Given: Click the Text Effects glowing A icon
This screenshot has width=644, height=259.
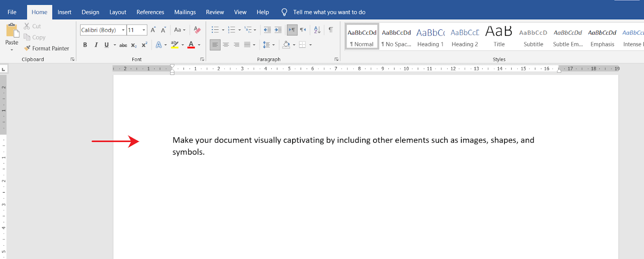Looking at the screenshot, I should [x=159, y=45].
